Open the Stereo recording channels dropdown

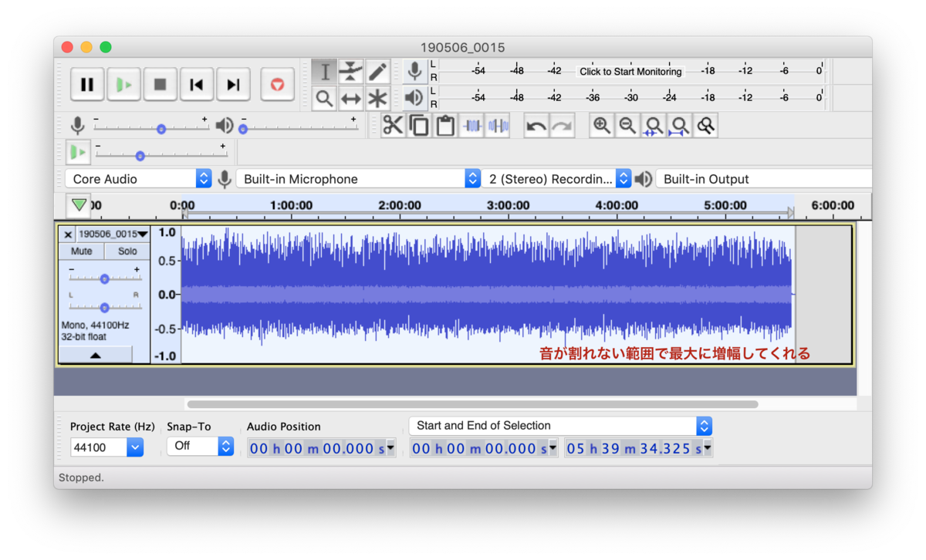pos(557,179)
